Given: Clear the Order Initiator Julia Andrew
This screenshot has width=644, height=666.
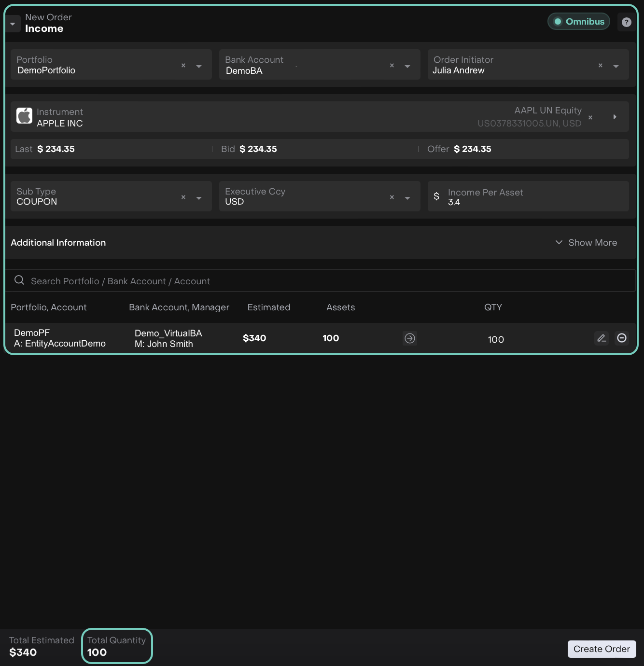Looking at the screenshot, I should pyautogui.click(x=601, y=66).
